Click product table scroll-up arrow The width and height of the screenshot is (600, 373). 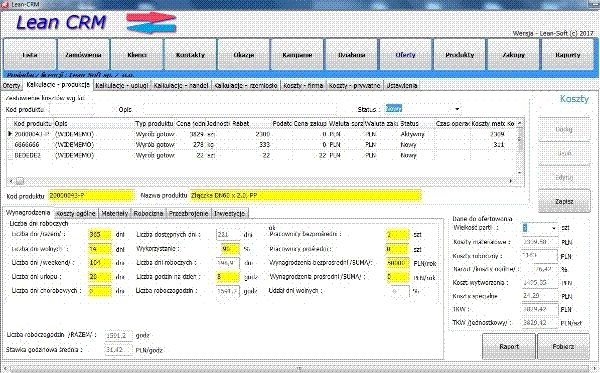point(520,123)
